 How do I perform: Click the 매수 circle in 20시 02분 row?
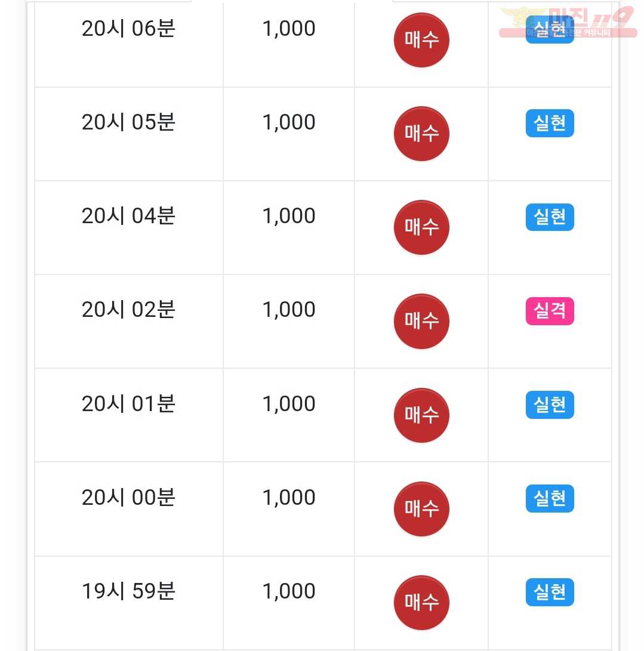[421, 322]
